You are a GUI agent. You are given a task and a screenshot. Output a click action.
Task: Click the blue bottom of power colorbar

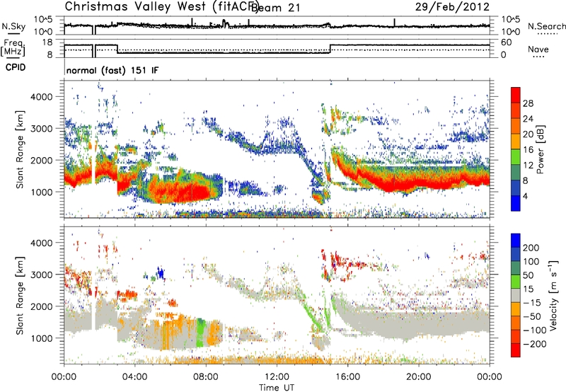pos(516,203)
